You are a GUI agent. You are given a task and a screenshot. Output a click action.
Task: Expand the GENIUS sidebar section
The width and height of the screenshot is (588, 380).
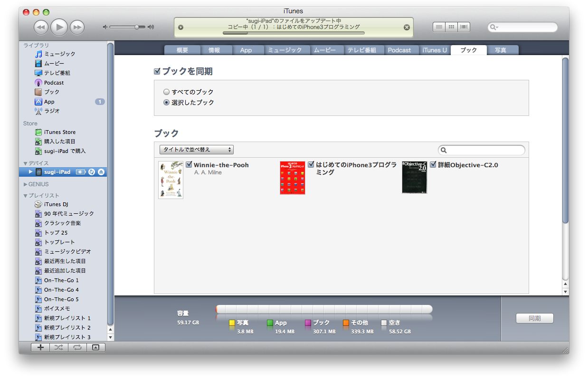(x=26, y=184)
